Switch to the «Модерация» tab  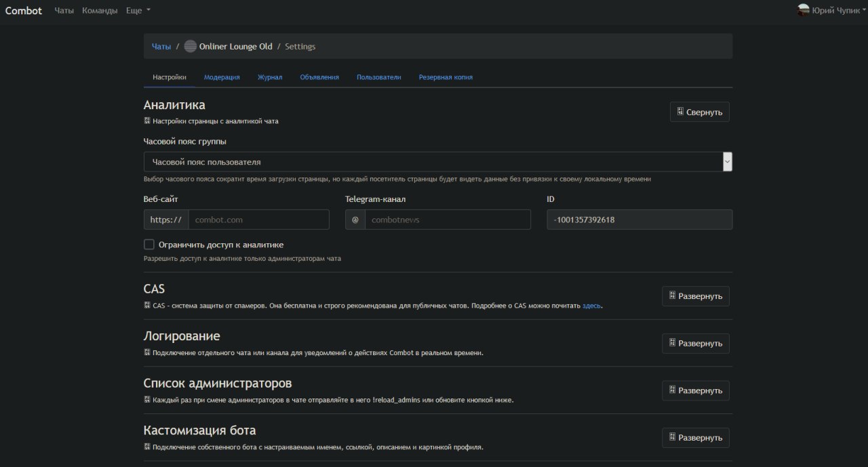pos(222,77)
